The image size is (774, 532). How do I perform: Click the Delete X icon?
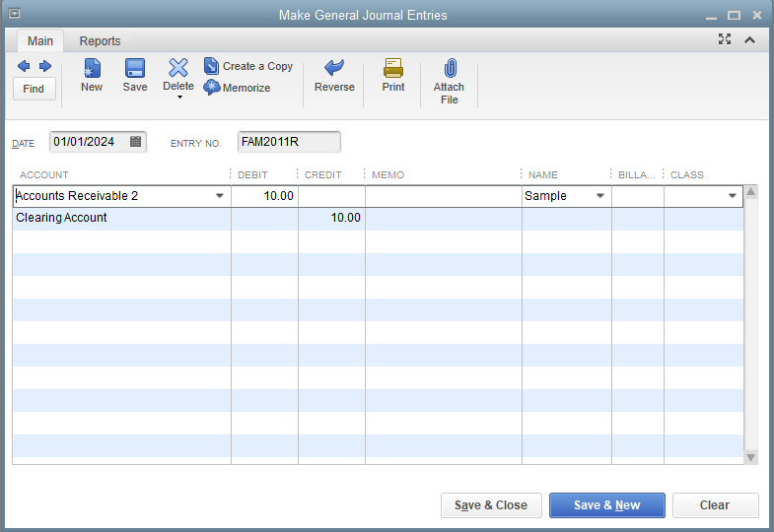178,68
